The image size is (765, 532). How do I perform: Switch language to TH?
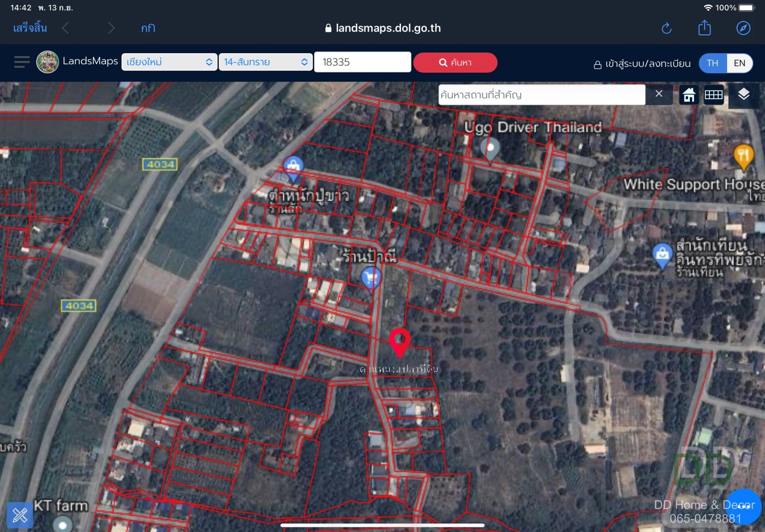point(713,63)
